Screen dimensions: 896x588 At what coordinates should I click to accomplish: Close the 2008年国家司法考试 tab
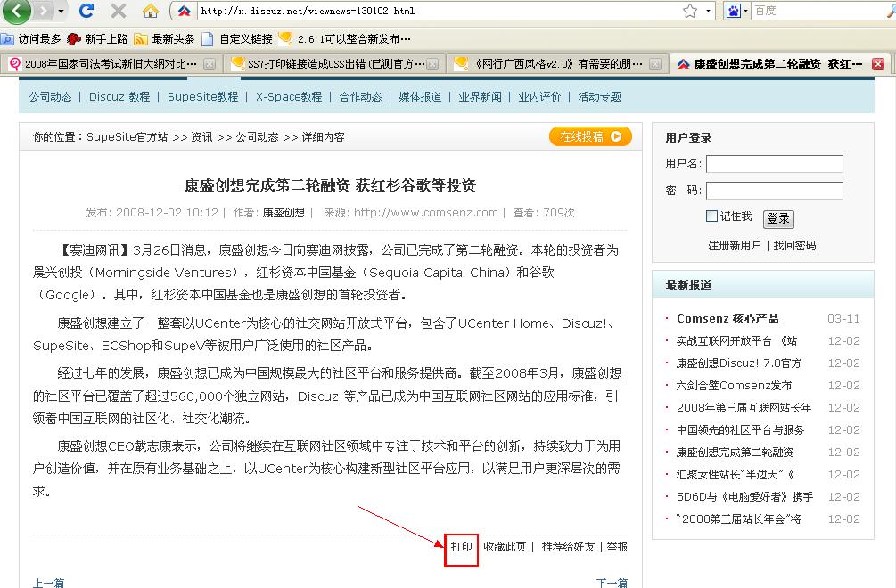tap(210, 64)
